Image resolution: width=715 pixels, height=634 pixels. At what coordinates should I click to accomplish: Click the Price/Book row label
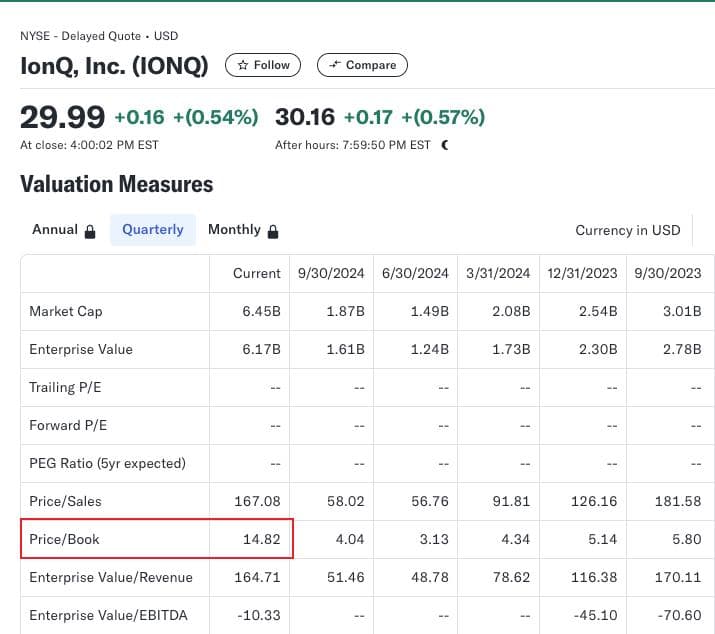click(x=65, y=539)
